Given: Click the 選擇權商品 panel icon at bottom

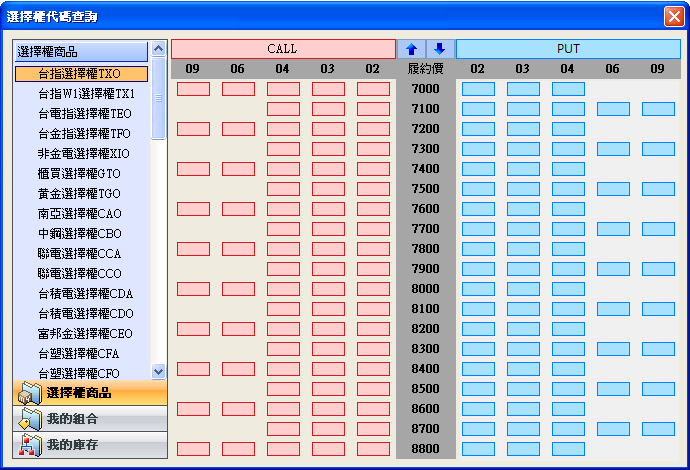Looking at the screenshot, I should (29, 393).
